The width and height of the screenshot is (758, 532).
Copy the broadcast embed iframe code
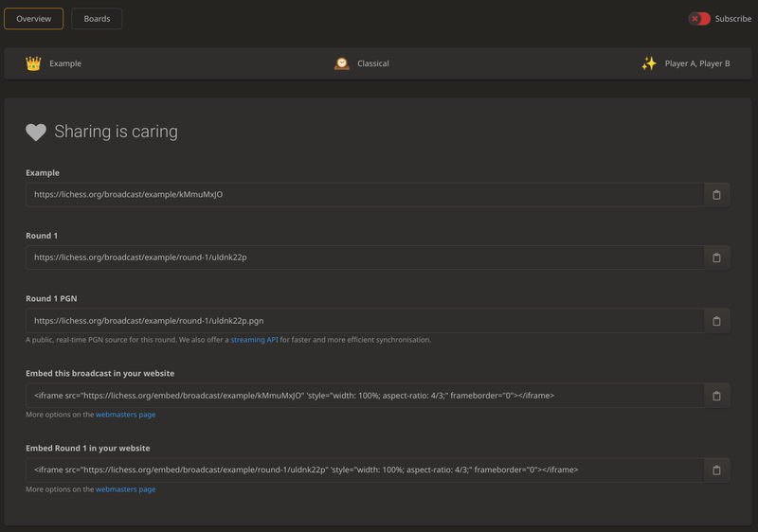tap(716, 396)
